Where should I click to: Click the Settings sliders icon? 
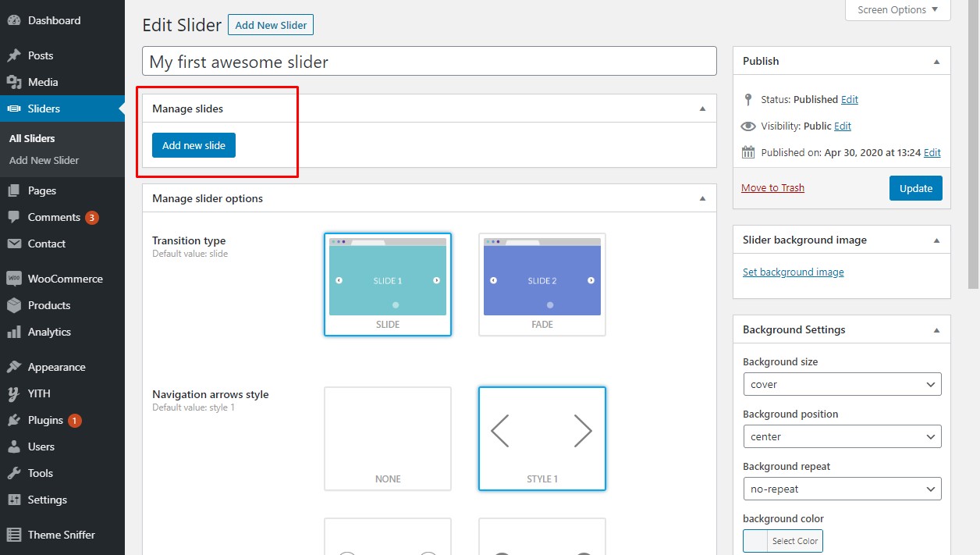[x=14, y=500]
